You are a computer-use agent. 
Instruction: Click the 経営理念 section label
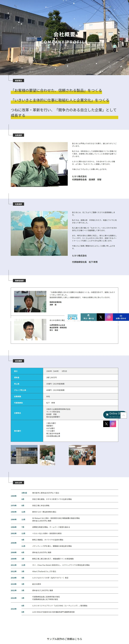click(18, 80)
